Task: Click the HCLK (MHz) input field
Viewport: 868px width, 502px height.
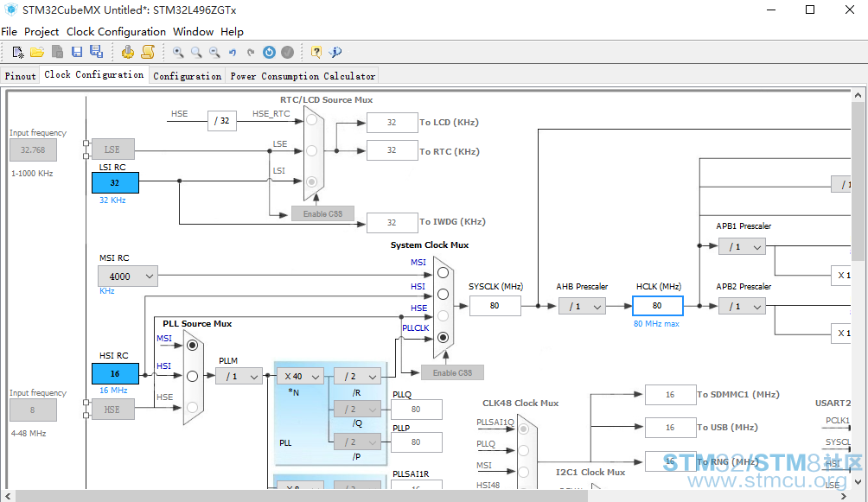Action: click(x=658, y=306)
